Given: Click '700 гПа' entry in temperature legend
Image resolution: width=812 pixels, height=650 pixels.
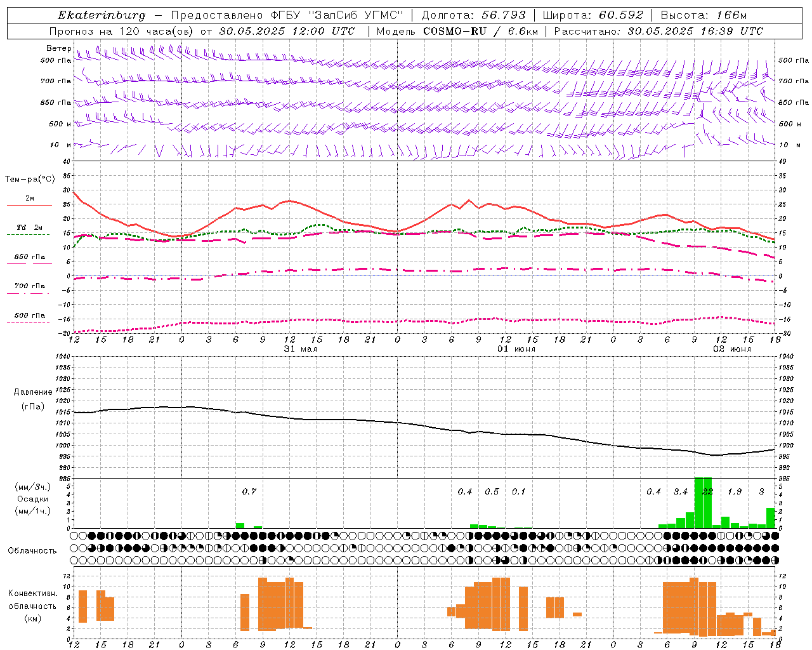Looking at the screenshot, I should coord(30,286).
